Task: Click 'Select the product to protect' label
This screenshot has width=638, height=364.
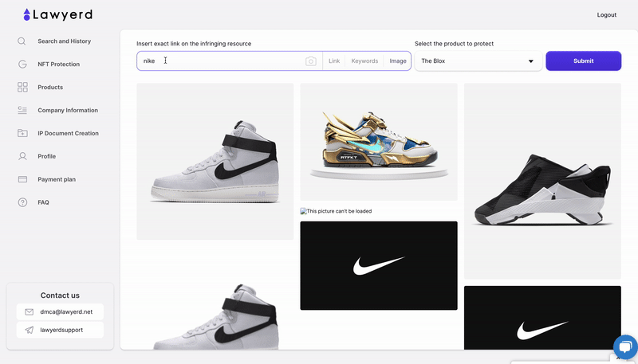Action: pos(454,44)
